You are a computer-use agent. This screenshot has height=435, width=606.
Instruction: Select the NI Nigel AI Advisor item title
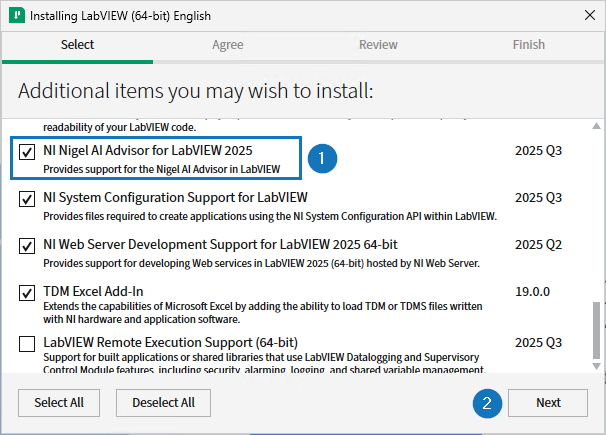(148, 150)
